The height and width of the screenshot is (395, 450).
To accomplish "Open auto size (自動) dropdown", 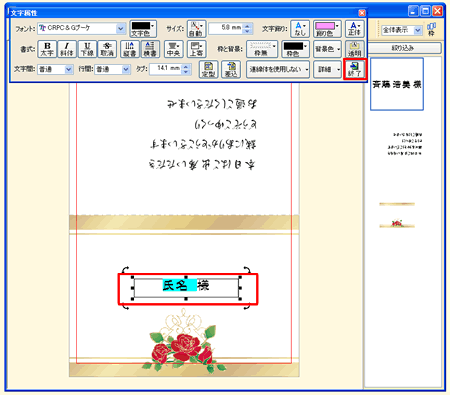I will [x=196, y=29].
